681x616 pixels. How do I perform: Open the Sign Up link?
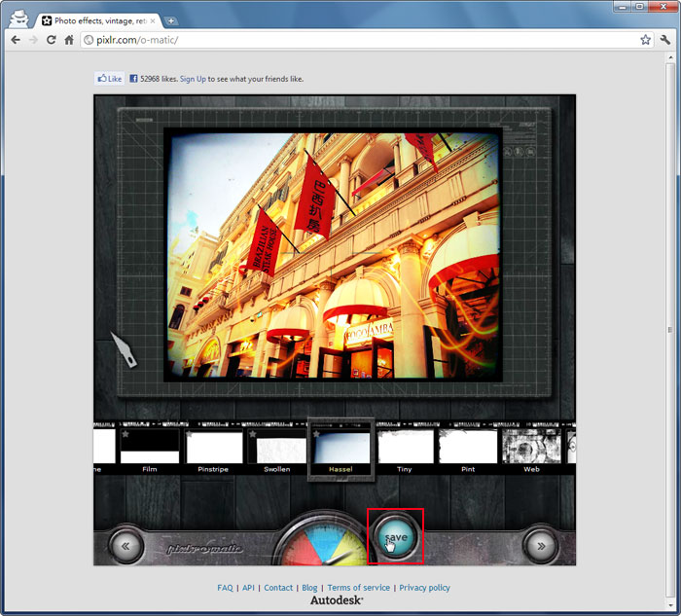pos(193,79)
